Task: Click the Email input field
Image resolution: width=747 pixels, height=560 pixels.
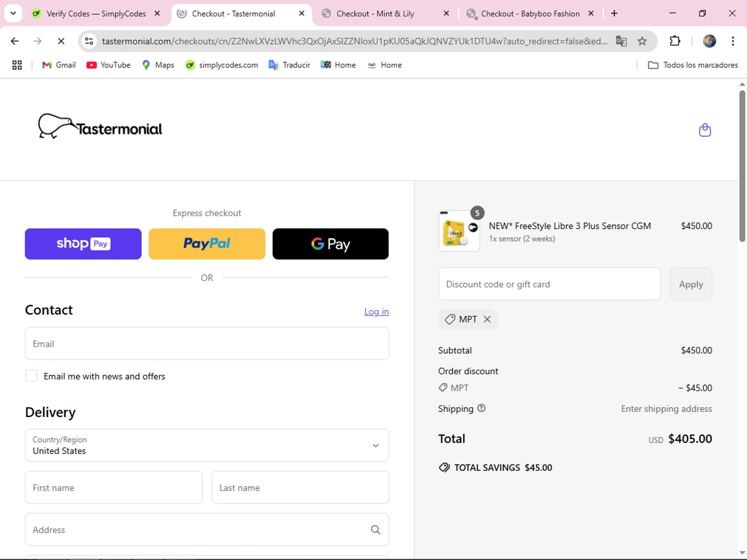Action: [207, 343]
